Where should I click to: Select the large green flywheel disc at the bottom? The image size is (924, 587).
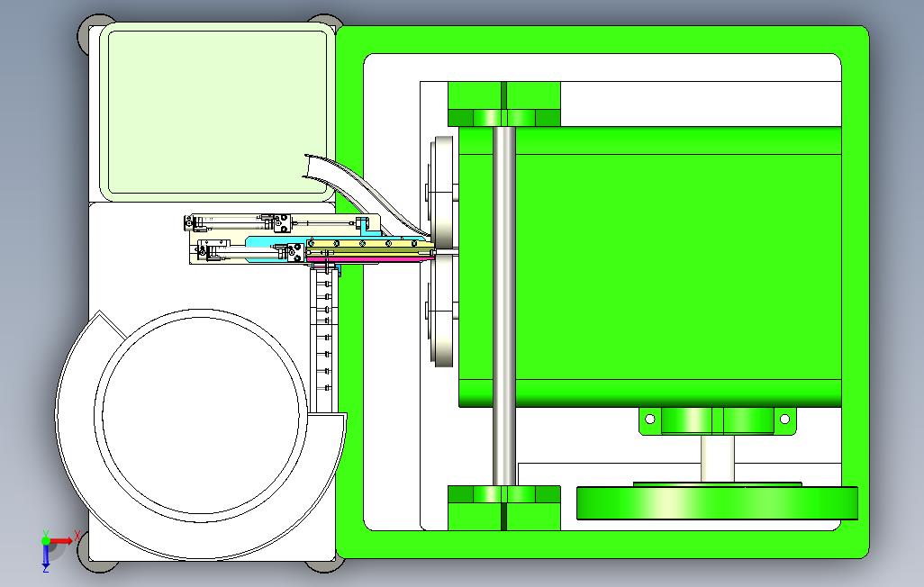pos(717,503)
